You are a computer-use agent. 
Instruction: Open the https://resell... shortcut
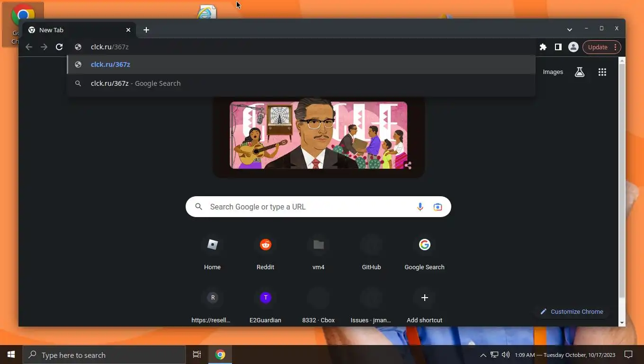pyautogui.click(x=212, y=306)
